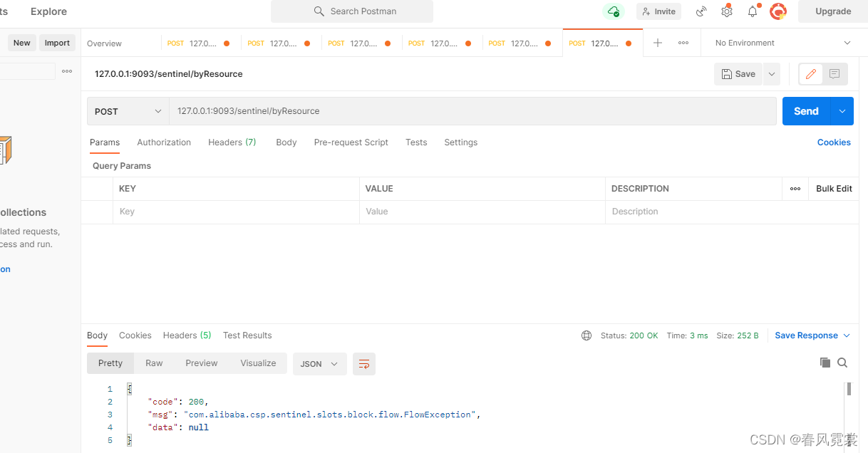This screenshot has height=453, width=868.
Task: Click Save Response link
Action: pos(806,335)
